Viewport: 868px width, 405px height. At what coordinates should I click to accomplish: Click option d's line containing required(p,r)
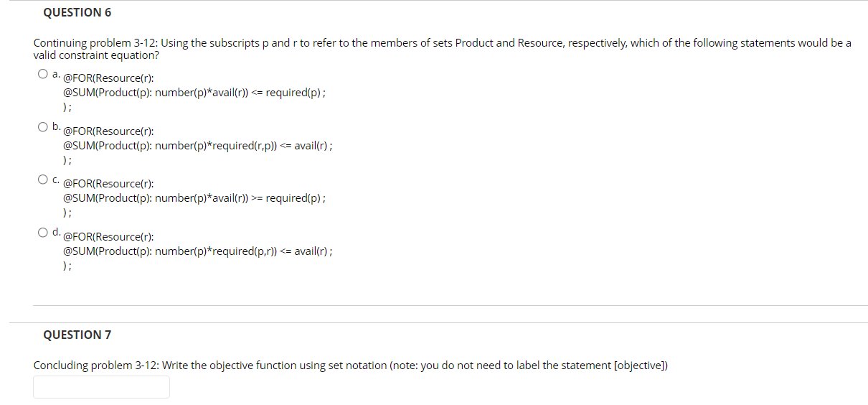pyautogui.click(x=197, y=251)
